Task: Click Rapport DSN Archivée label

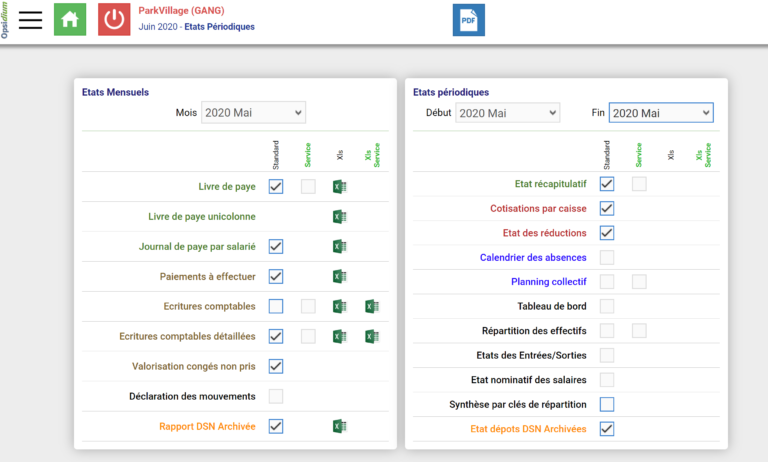Action: pyautogui.click(x=207, y=426)
